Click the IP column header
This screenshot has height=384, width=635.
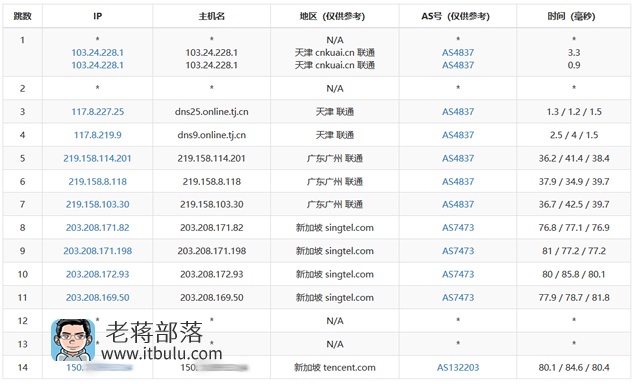[98, 16]
